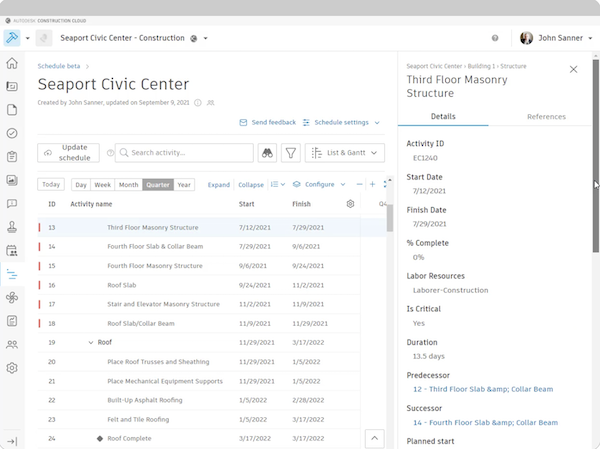Click the activity list vertical scrollbar

[x=390, y=218]
